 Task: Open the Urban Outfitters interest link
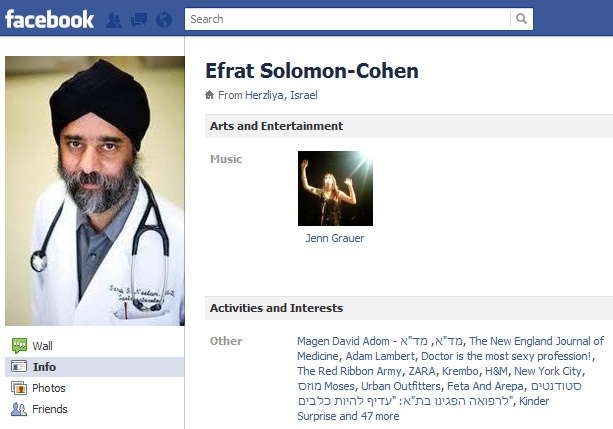(401, 386)
